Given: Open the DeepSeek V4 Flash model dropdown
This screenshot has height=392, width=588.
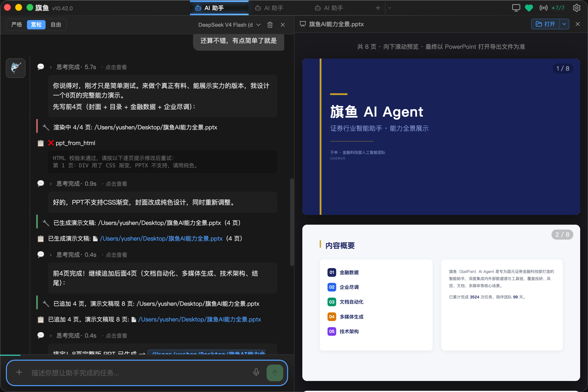Looking at the screenshot, I should click(229, 25).
